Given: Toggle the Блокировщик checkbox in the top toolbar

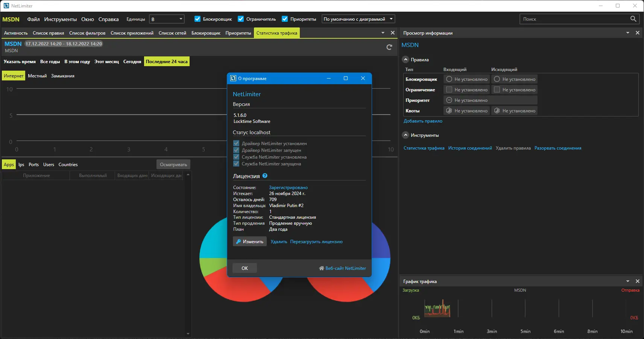Looking at the screenshot, I should (x=197, y=19).
